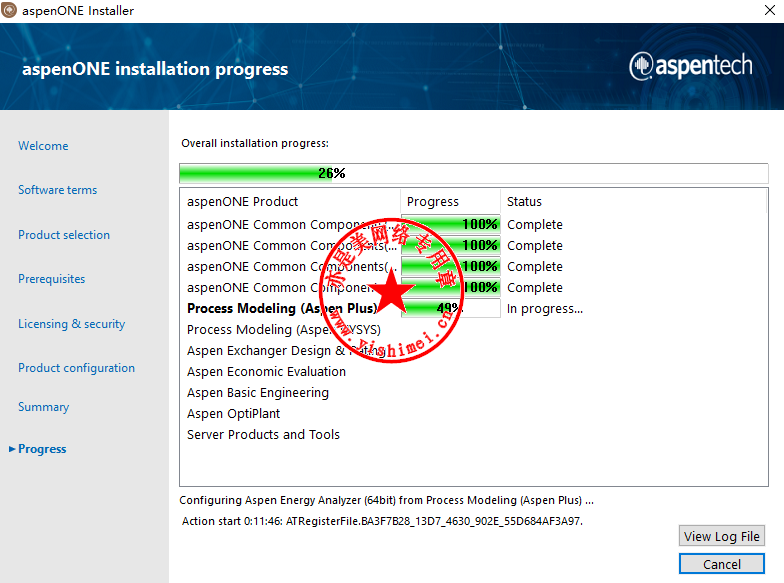Screen dimensions: 784x583
Task: Cancel the installation
Action: click(722, 564)
